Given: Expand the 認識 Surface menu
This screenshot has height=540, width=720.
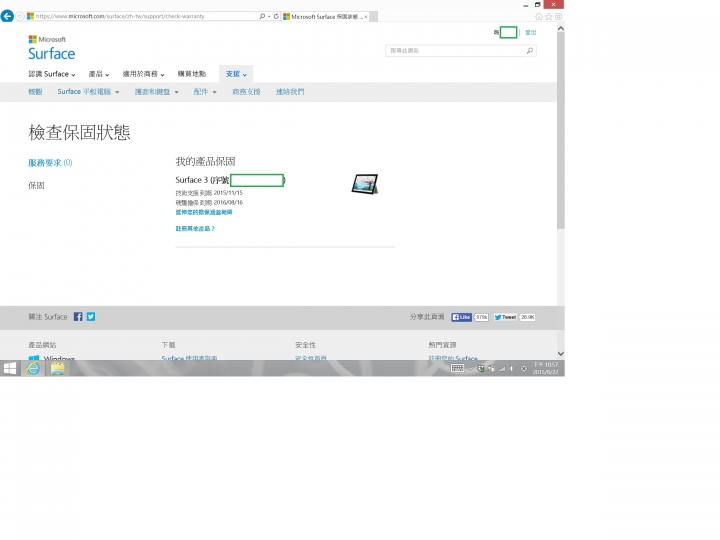Looking at the screenshot, I should (x=52, y=74).
